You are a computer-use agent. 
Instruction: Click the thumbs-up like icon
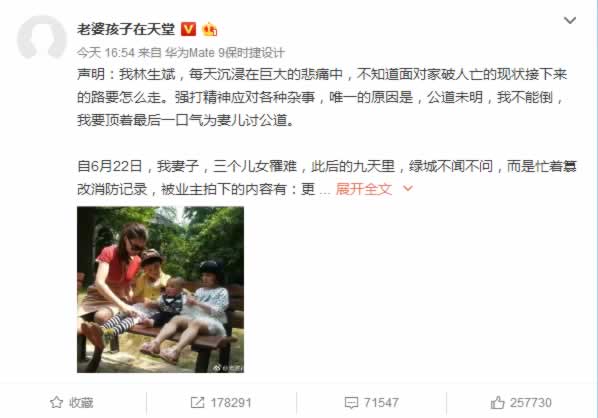coord(497,402)
